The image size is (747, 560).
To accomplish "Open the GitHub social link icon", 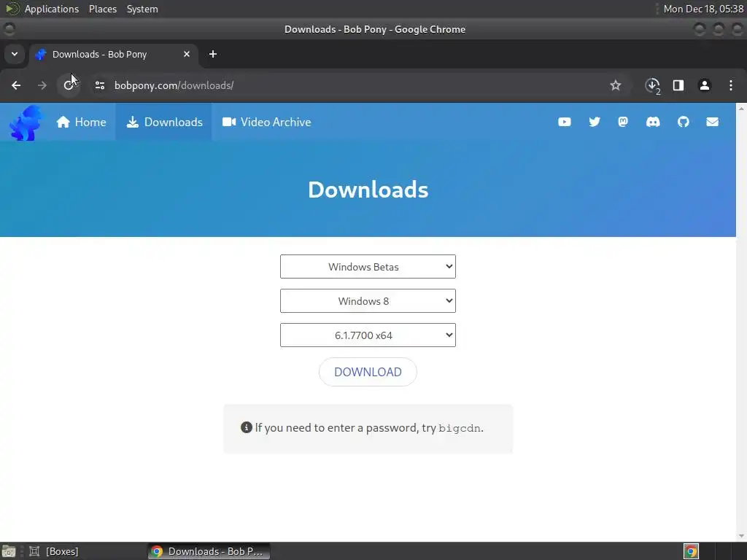I will pyautogui.click(x=683, y=122).
